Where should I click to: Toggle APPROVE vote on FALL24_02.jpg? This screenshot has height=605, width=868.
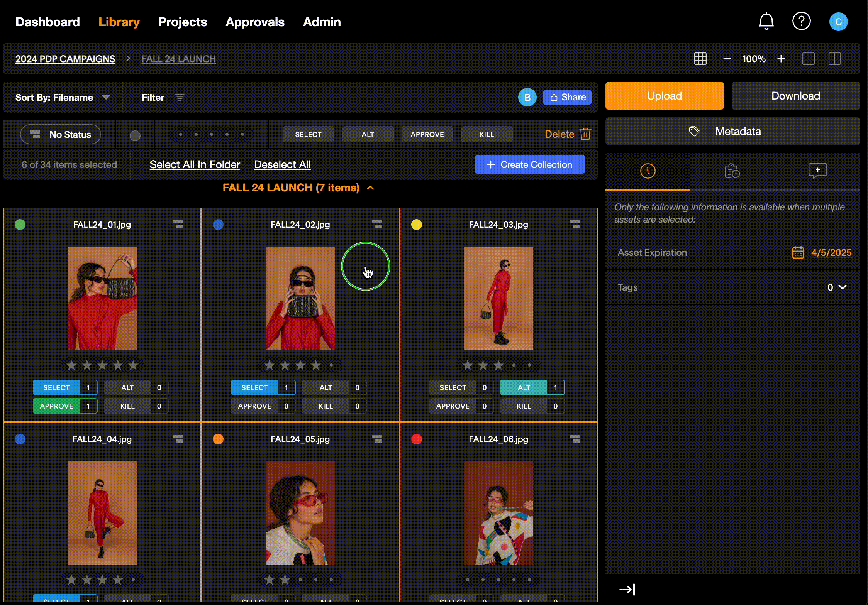click(263, 406)
